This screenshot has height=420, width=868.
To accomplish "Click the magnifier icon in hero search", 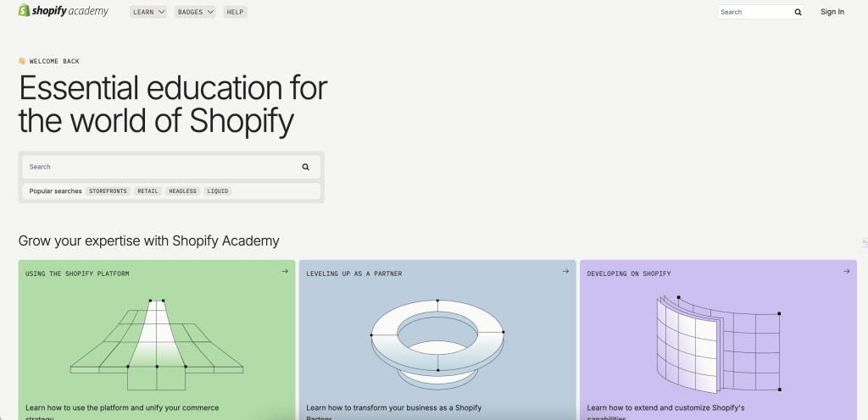I will pos(305,167).
